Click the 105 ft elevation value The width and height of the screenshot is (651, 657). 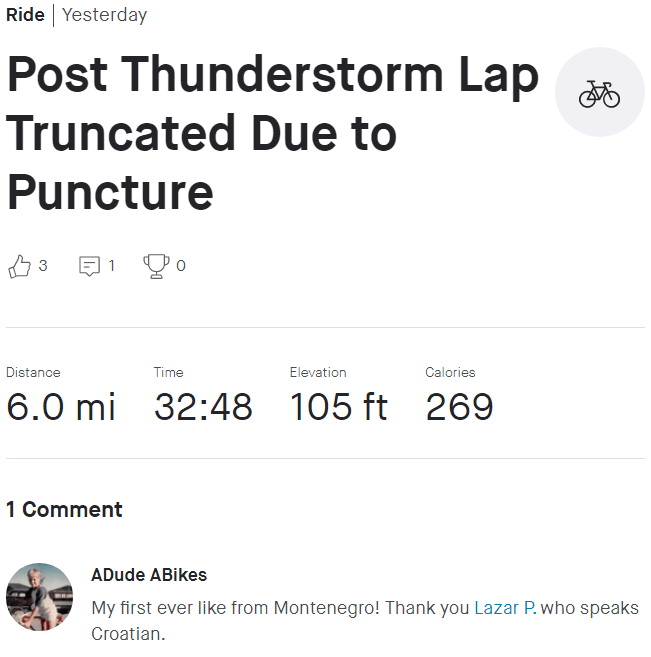pyautogui.click(x=339, y=407)
